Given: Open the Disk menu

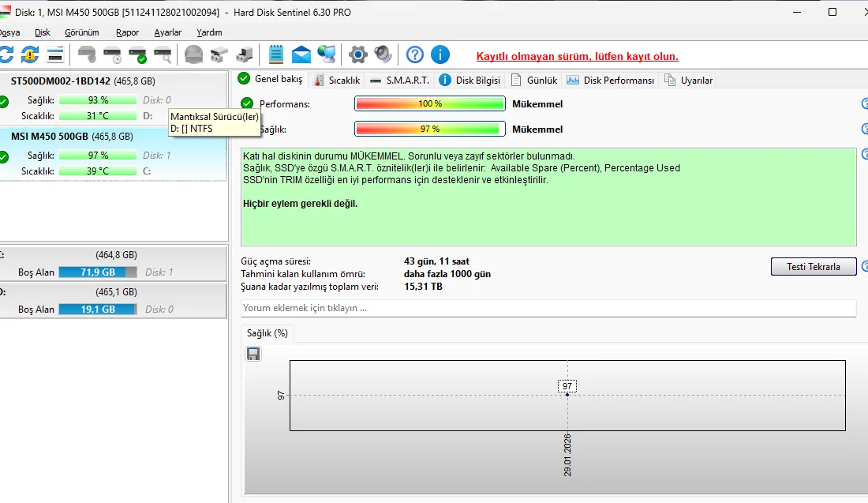Looking at the screenshot, I should 42,32.
